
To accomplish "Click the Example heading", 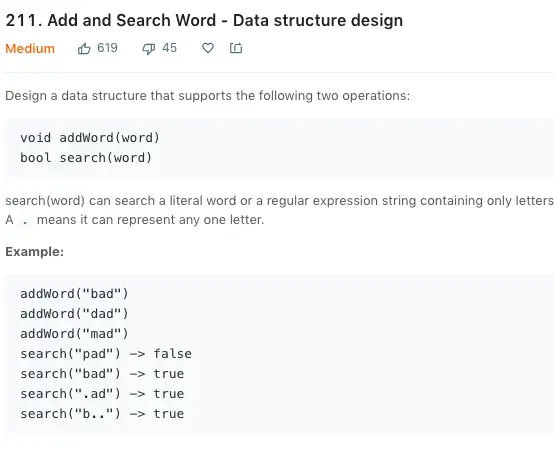I will (x=35, y=252).
